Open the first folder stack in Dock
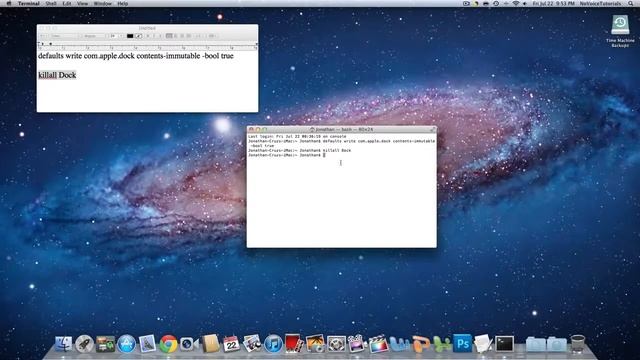Screen dimensions: 640x360 pos(536,344)
